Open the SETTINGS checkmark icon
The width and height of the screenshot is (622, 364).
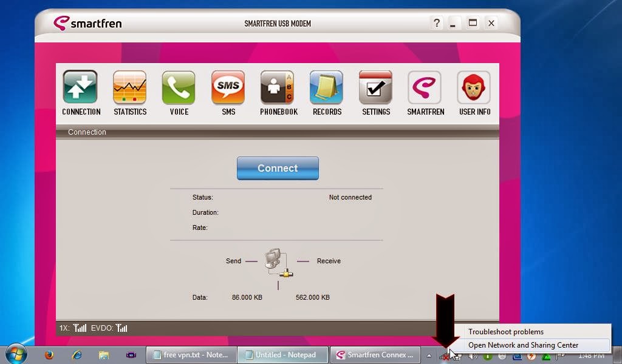tap(375, 87)
